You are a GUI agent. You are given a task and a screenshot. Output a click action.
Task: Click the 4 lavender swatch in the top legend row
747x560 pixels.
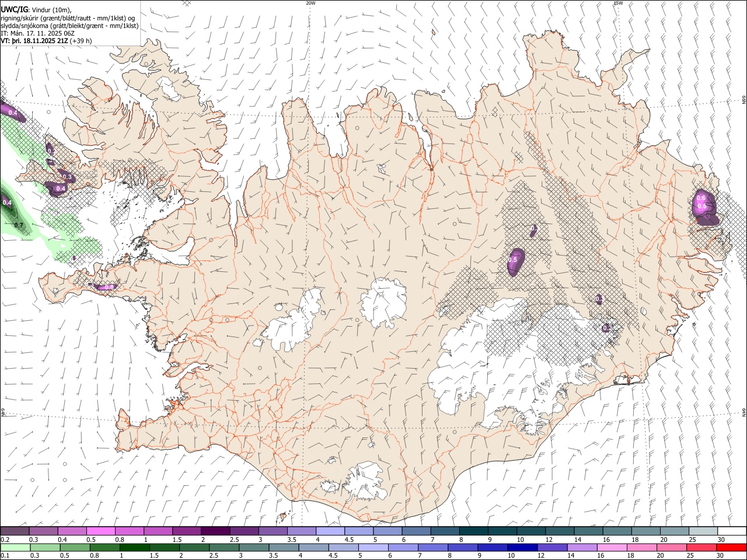click(x=330, y=531)
